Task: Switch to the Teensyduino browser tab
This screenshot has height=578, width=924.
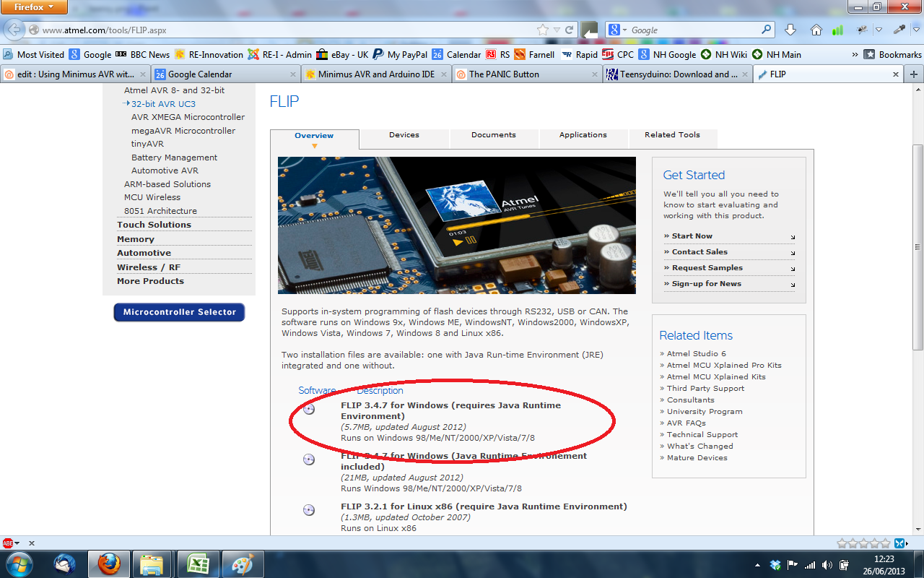Action: coord(676,74)
